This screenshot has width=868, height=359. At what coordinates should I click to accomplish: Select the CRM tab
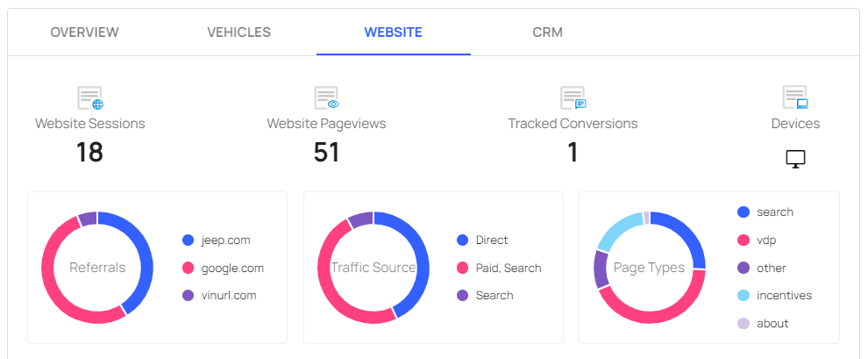(x=547, y=32)
